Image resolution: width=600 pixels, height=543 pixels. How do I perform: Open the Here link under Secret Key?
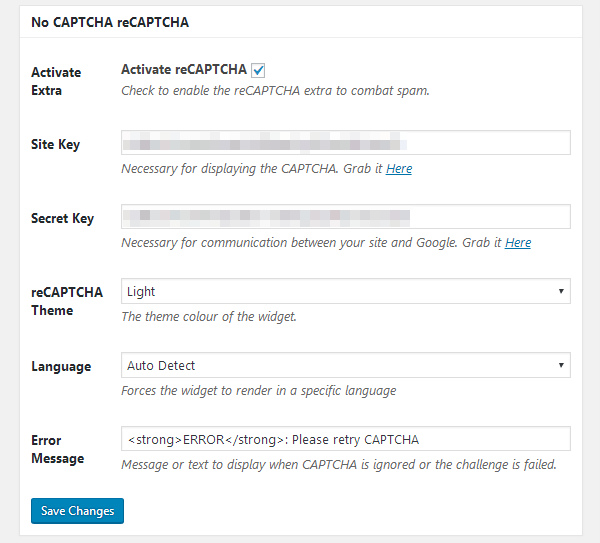coord(518,243)
